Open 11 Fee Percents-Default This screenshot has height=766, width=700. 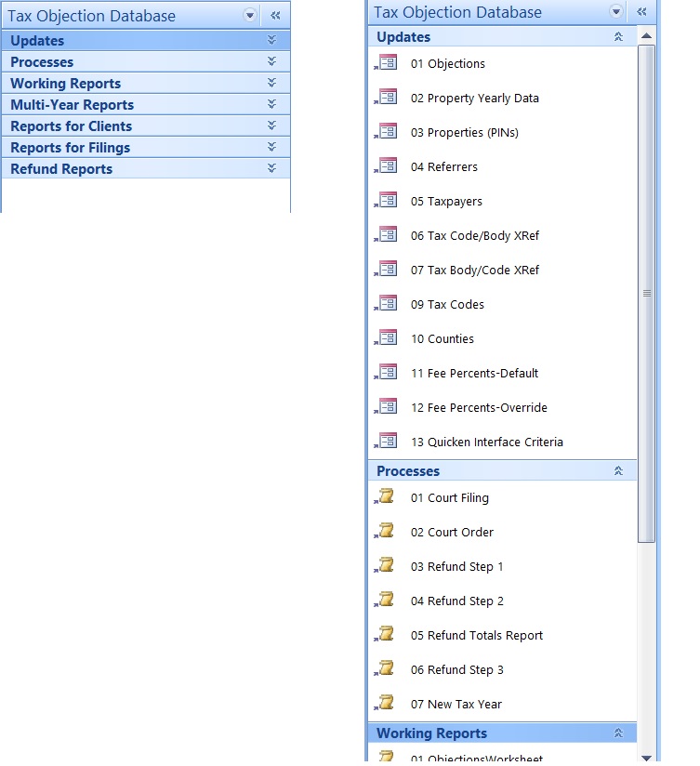474,373
